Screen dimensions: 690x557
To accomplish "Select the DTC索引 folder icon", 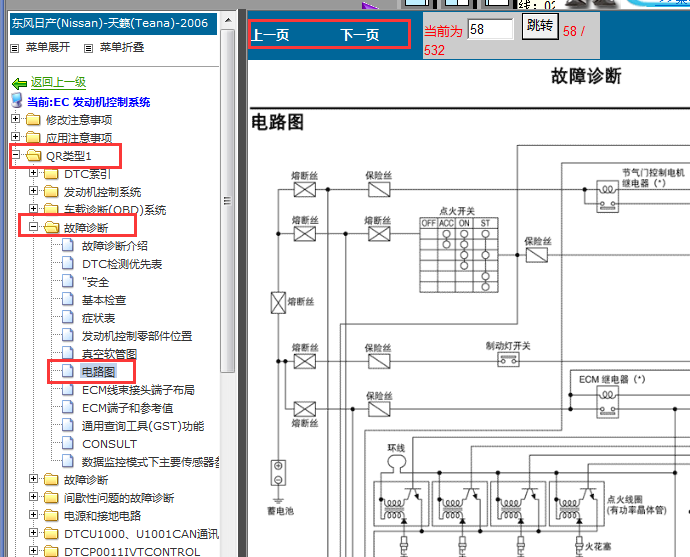I will click(x=51, y=174).
